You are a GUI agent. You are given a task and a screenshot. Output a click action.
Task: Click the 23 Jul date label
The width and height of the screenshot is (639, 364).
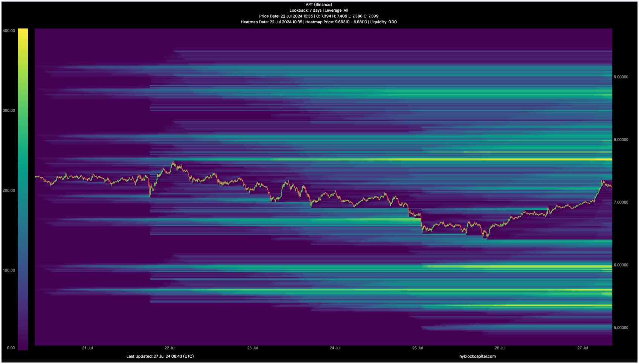[x=252, y=348]
